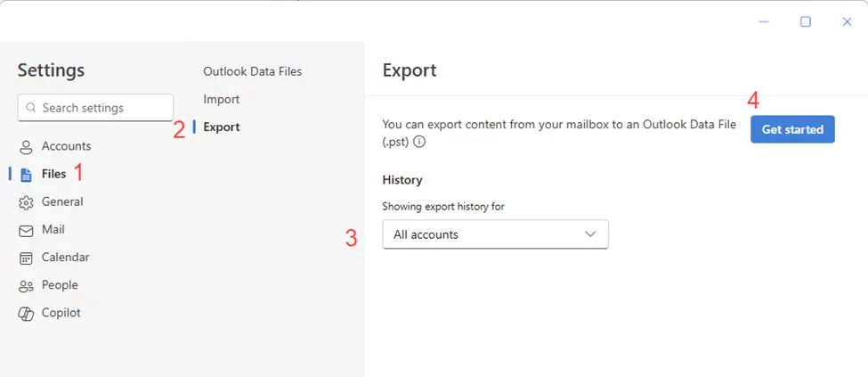Screen dimensions: 868x377
Task: Open Calendar settings
Action: pyautogui.click(x=65, y=258)
